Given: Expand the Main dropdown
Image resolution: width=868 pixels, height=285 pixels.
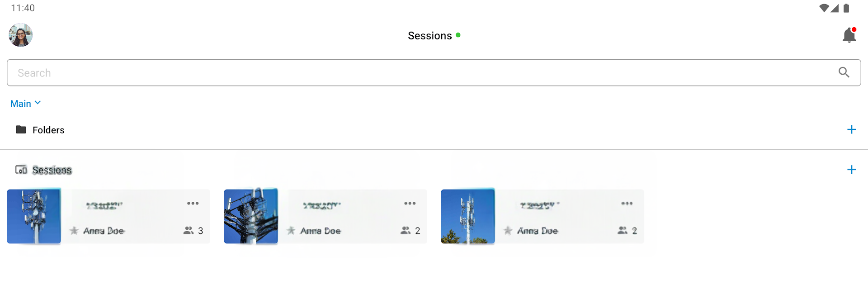Looking at the screenshot, I should click(x=21, y=104).
